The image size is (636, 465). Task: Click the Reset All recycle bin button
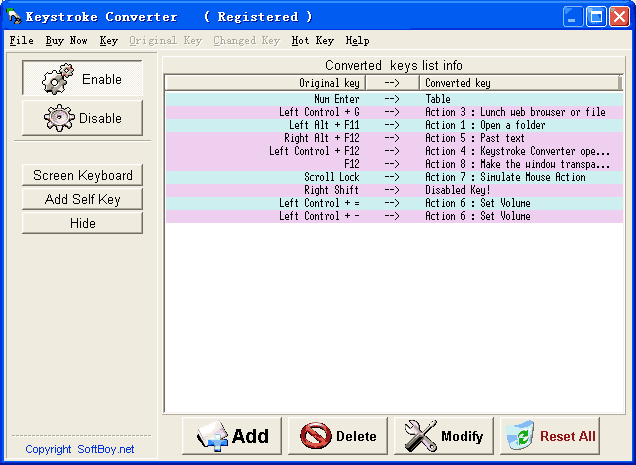(550, 436)
